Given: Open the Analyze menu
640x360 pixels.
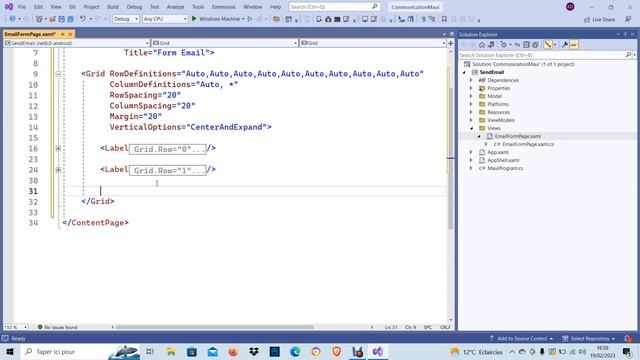Looking at the screenshot, I should point(176,7).
